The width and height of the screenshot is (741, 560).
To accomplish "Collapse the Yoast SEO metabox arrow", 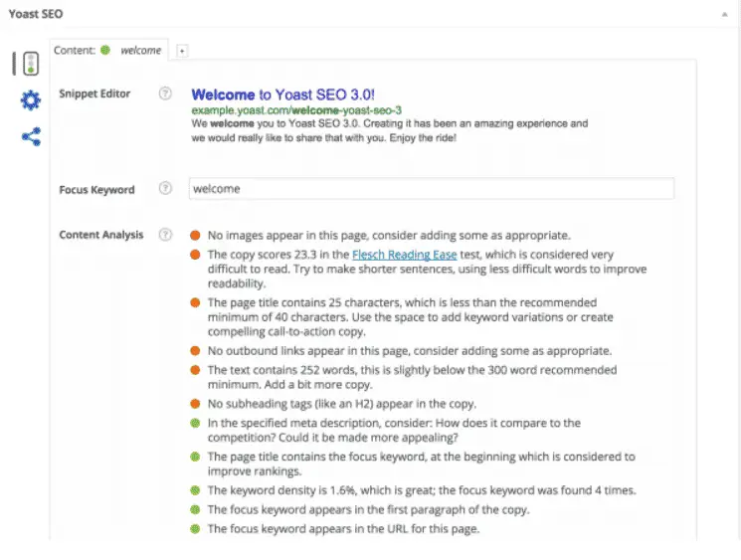I will [x=724, y=15].
